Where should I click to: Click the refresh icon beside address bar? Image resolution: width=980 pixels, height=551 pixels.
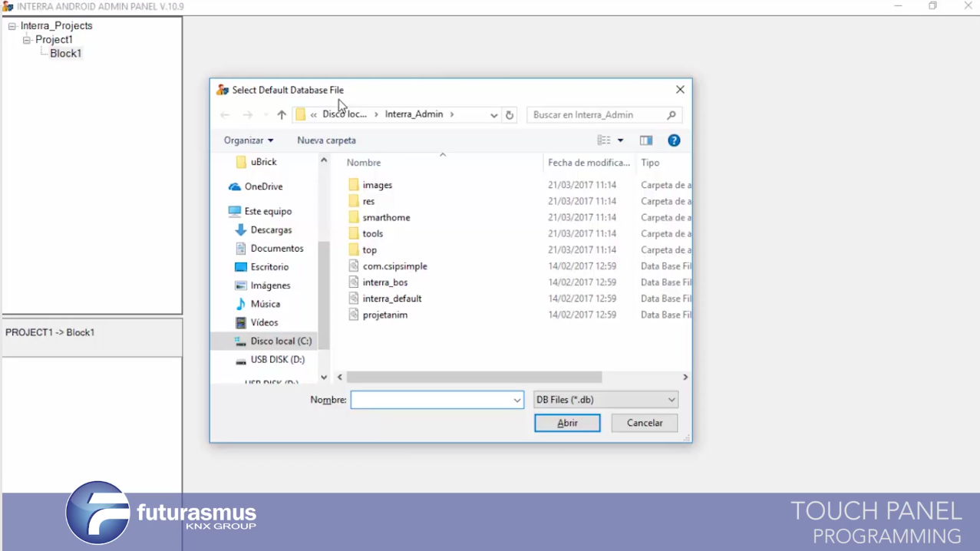(510, 115)
